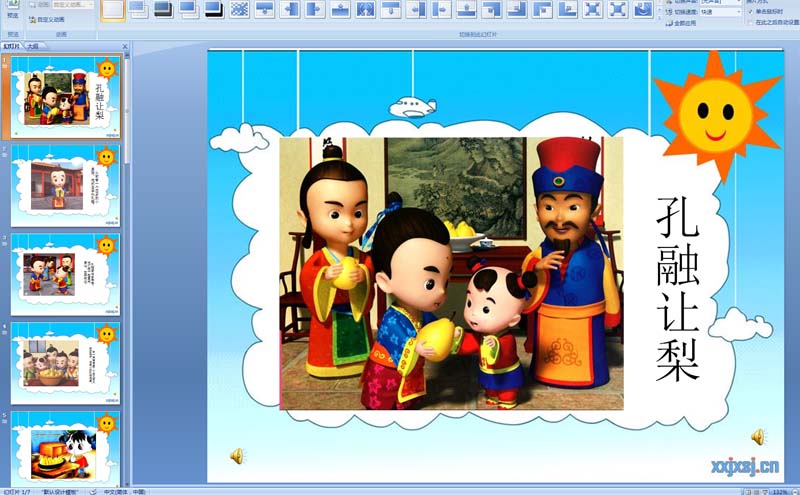Select slide 1 thumbnail
Screen dimensions: 800x495
pos(65,97)
